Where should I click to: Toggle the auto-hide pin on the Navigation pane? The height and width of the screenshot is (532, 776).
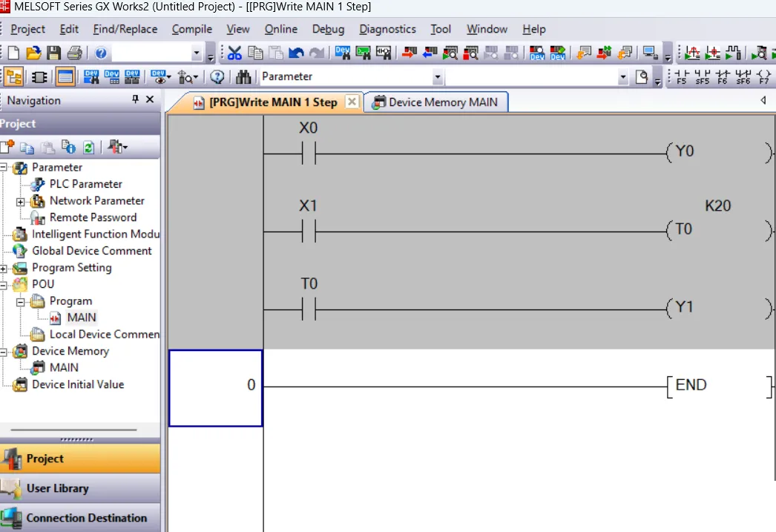pyautogui.click(x=134, y=100)
